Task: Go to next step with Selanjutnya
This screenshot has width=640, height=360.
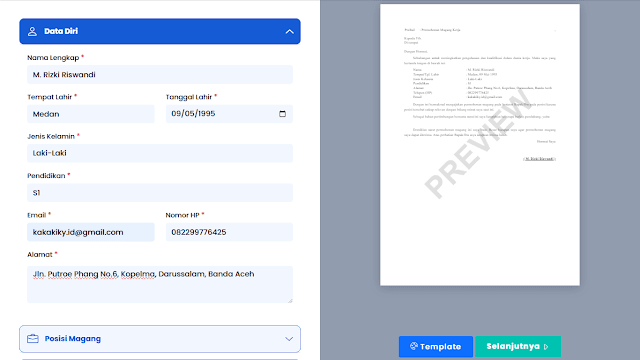Action: pyautogui.click(x=518, y=347)
